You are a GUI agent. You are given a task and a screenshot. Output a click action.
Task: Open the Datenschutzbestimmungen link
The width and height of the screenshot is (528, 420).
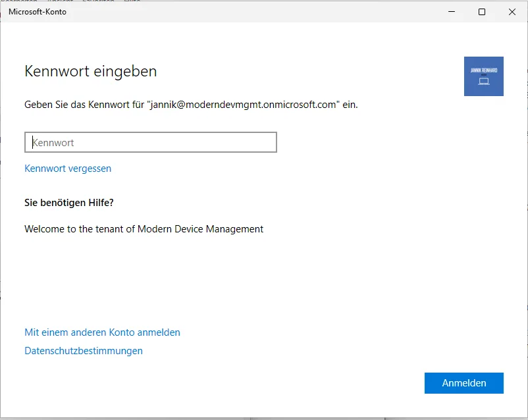[84, 351]
